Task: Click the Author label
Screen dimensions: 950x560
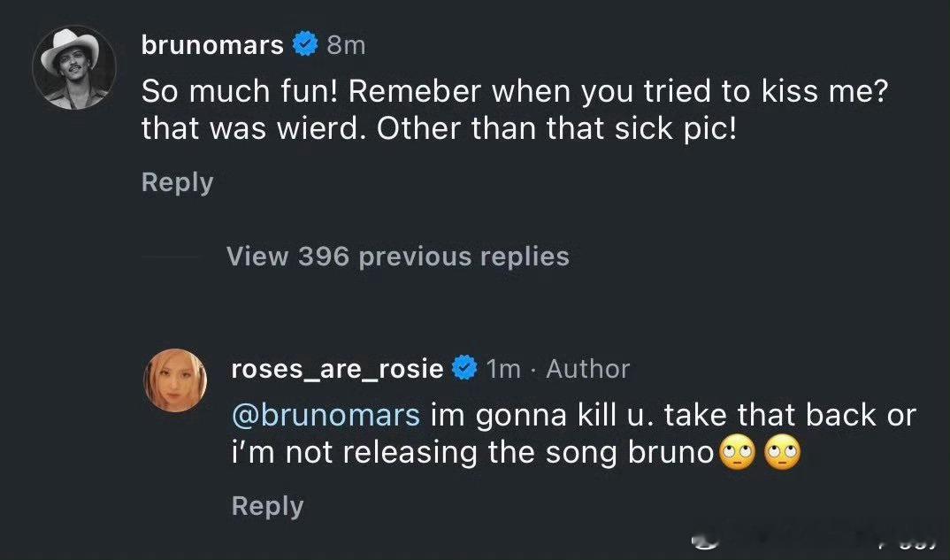Action: coord(587,369)
